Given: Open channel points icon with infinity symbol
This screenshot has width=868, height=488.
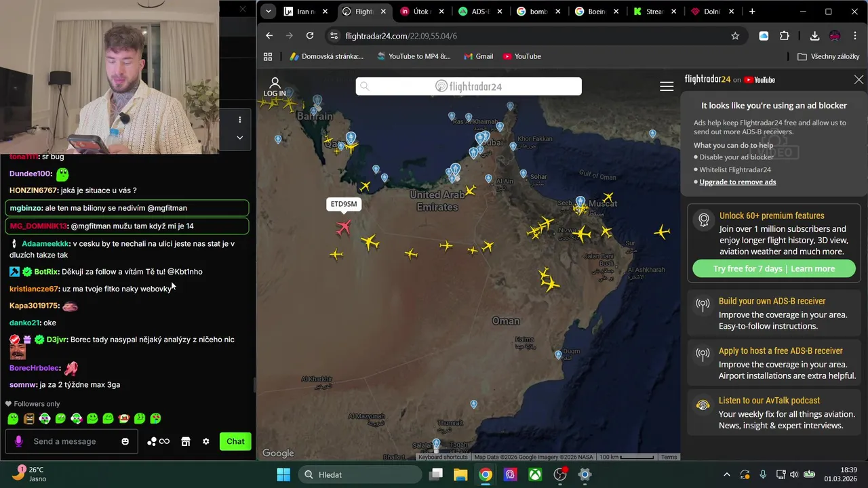Looking at the screenshot, I should pos(158,441).
